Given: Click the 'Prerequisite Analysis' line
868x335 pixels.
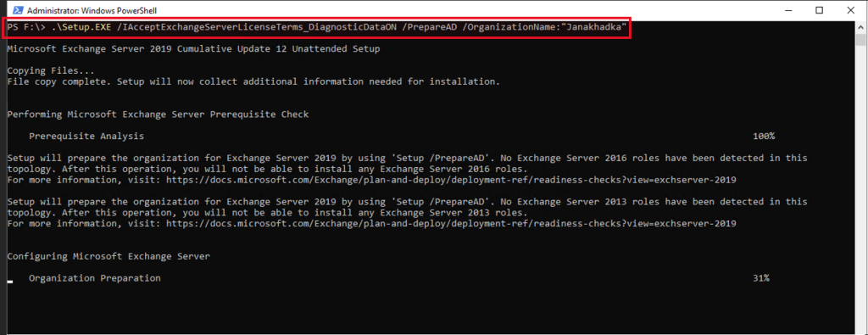Looking at the screenshot, I should click(x=86, y=136).
